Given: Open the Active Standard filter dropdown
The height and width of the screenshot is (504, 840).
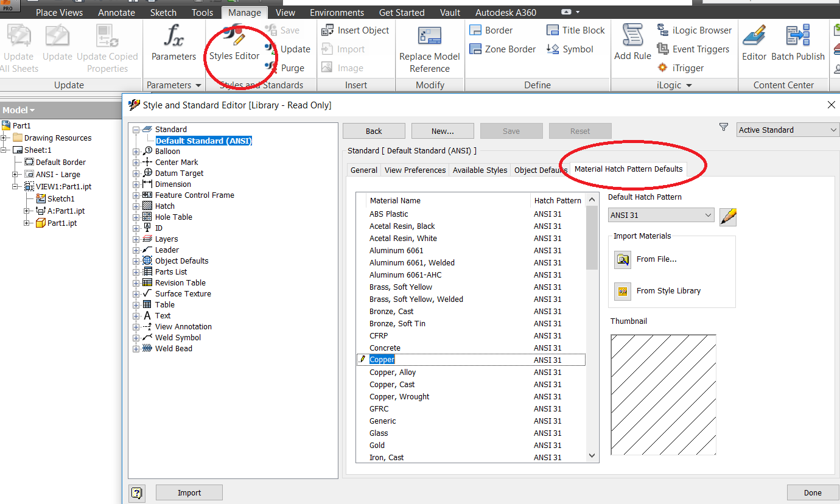Looking at the screenshot, I should tap(788, 130).
